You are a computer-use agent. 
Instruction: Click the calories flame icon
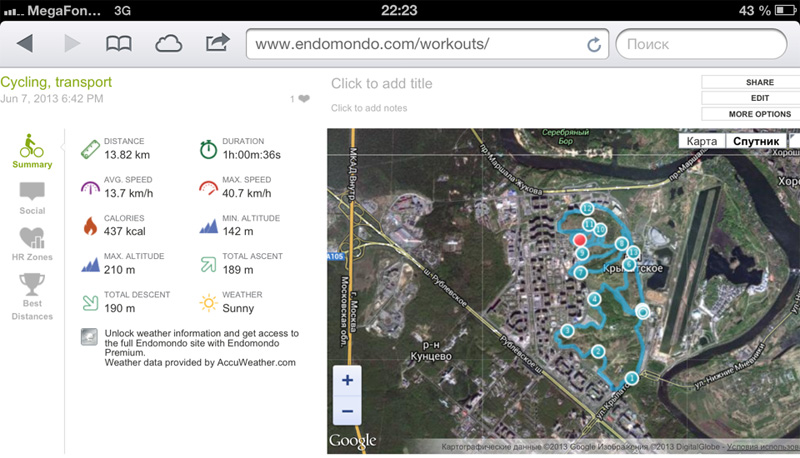point(90,225)
